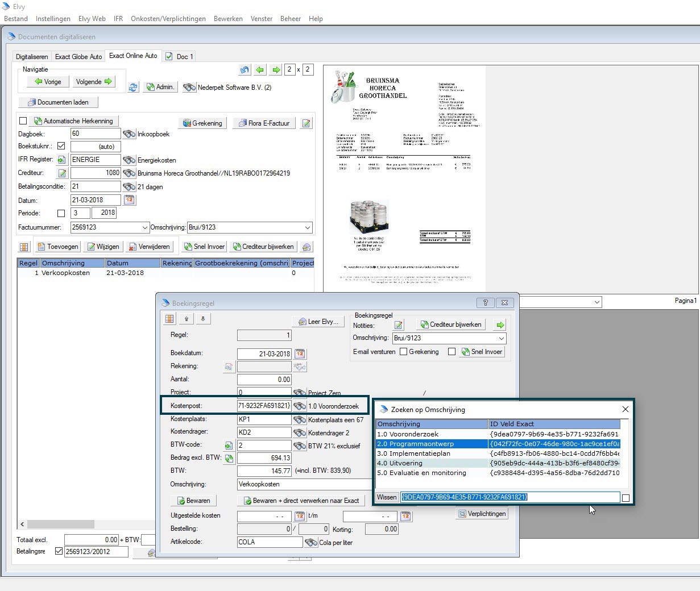
Task: Click the Verwijderen button
Action: [x=150, y=247]
